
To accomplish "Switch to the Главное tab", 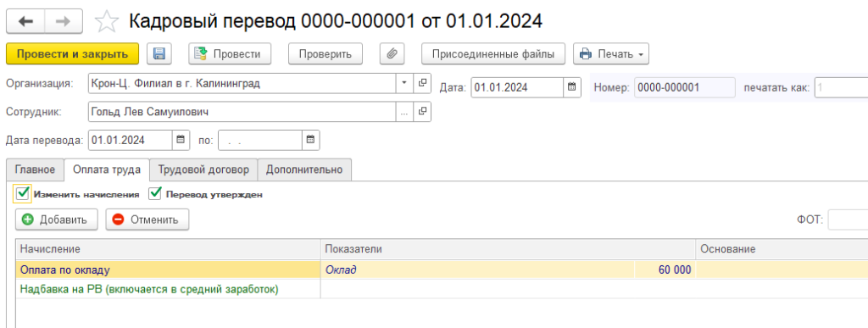I will pyautogui.click(x=35, y=170).
